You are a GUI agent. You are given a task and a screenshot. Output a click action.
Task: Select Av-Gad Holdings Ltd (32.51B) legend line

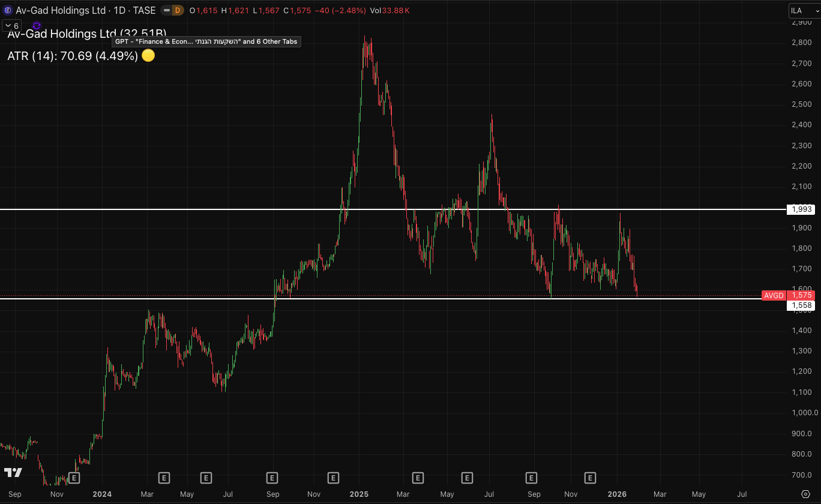point(86,34)
